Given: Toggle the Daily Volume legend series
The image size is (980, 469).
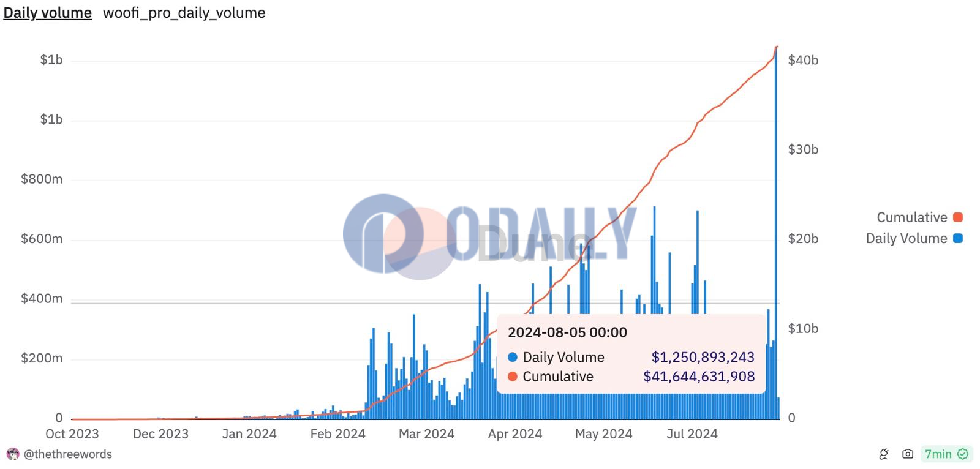Looking at the screenshot, I should click(x=914, y=239).
